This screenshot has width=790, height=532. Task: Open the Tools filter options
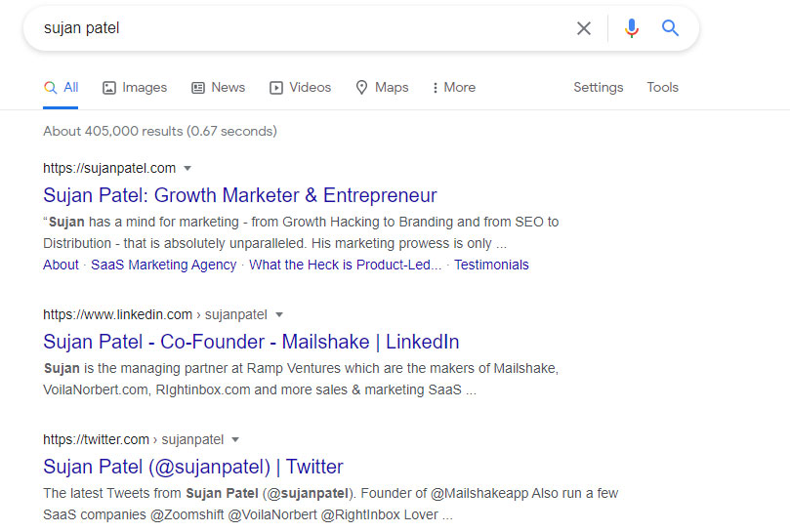point(662,87)
